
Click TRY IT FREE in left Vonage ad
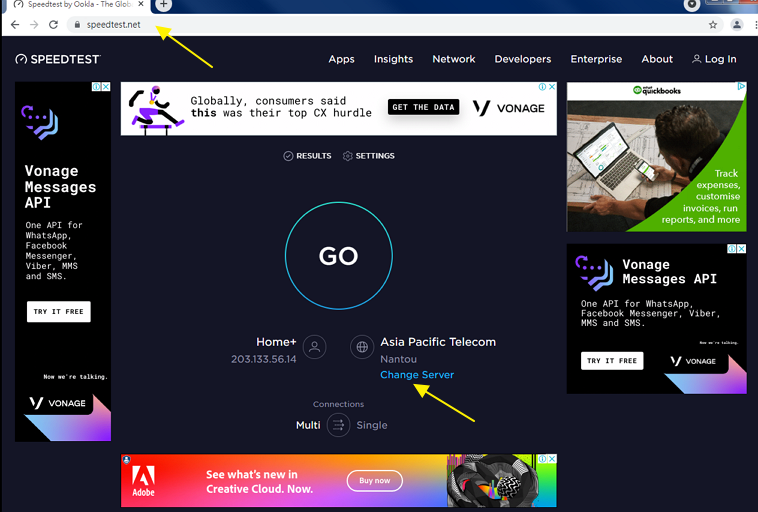coord(58,312)
